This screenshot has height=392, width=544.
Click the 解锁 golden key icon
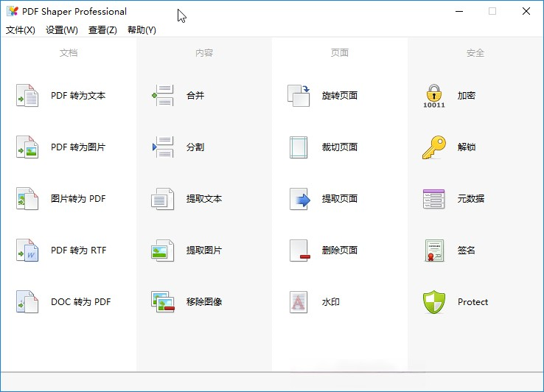[434, 147]
